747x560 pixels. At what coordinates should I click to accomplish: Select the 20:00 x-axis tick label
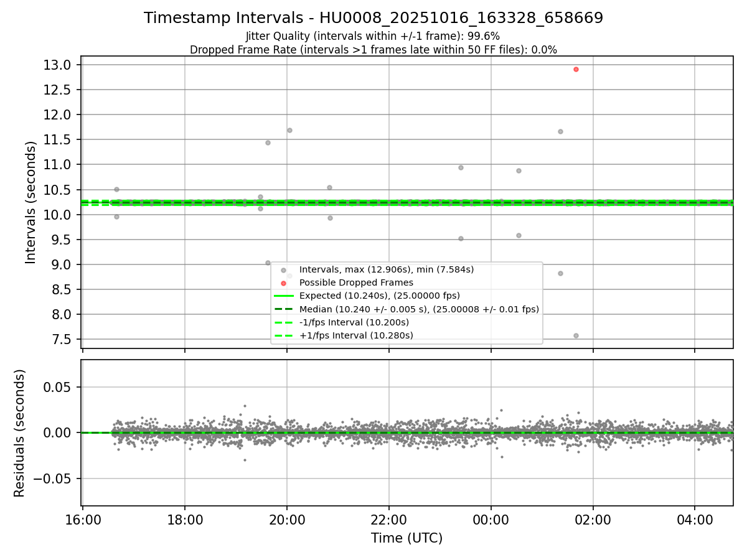pos(287,519)
